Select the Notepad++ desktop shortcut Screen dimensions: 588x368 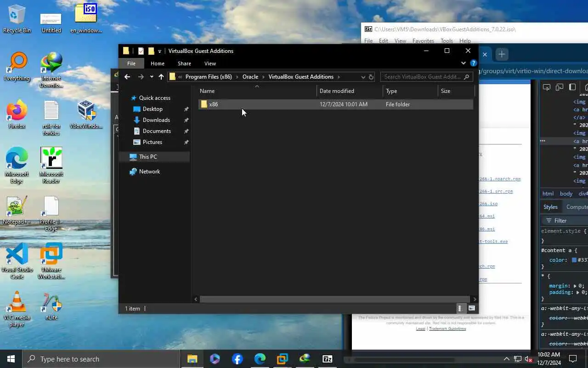(17, 210)
